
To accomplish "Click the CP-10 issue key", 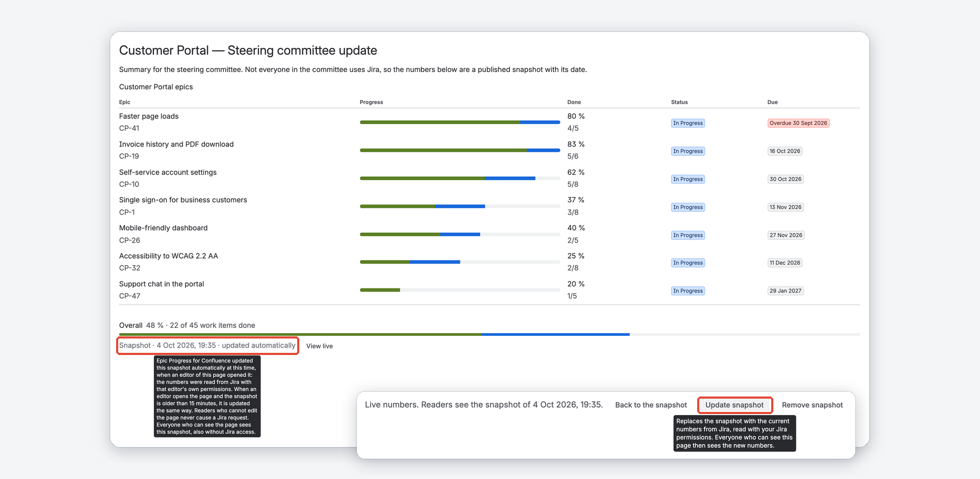I will [x=129, y=184].
